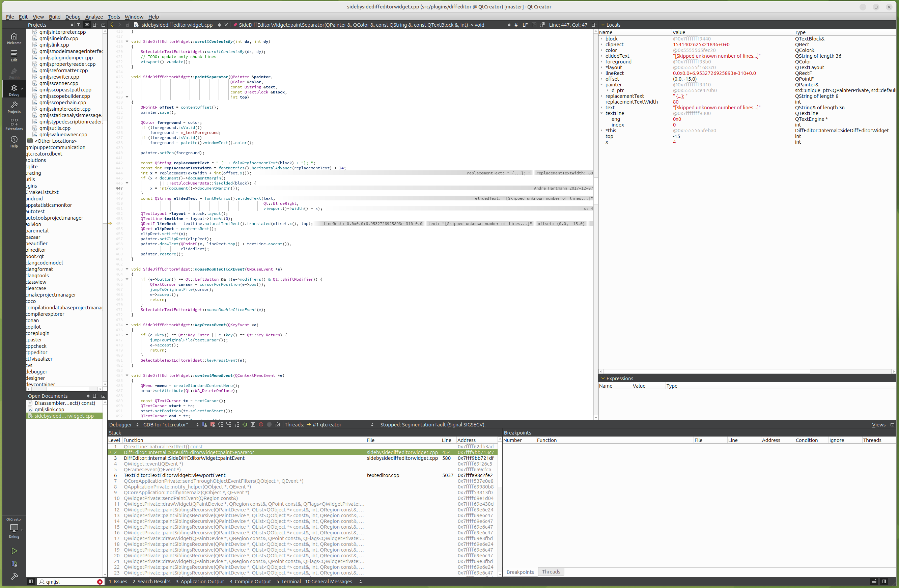899x588 pixels.
Task: Switch to the Breakpoints tab
Action: 520,572
